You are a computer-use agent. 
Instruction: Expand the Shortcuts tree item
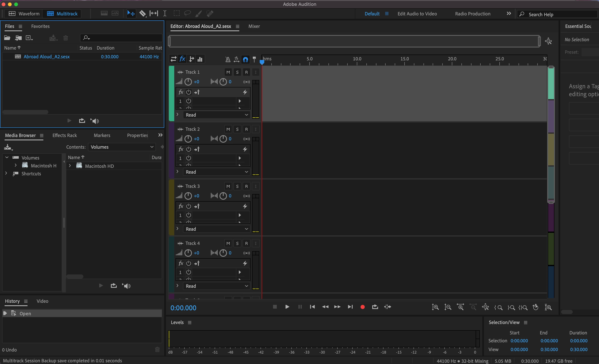point(6,173)
